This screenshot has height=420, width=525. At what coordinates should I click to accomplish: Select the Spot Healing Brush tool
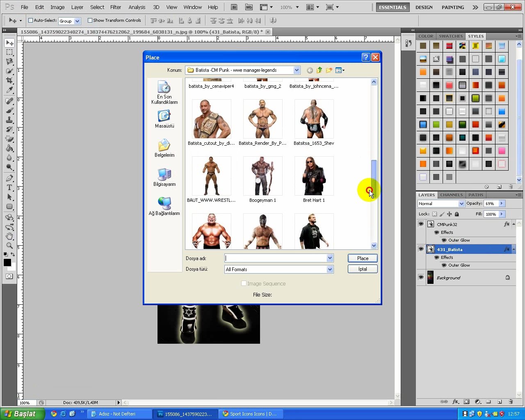pos(9,101)
